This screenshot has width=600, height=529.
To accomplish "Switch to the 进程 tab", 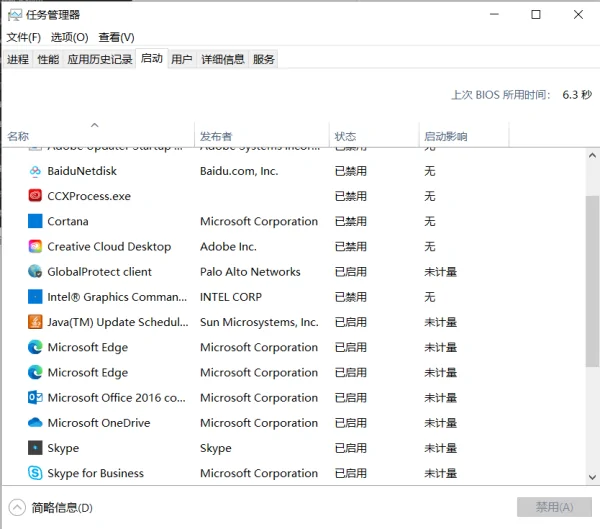I will 18,59.
